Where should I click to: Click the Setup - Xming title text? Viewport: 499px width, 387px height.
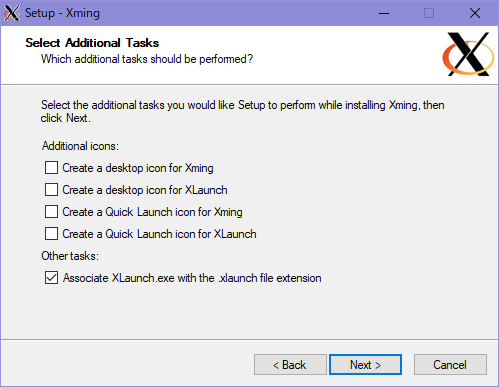click(x=62, y=13)
